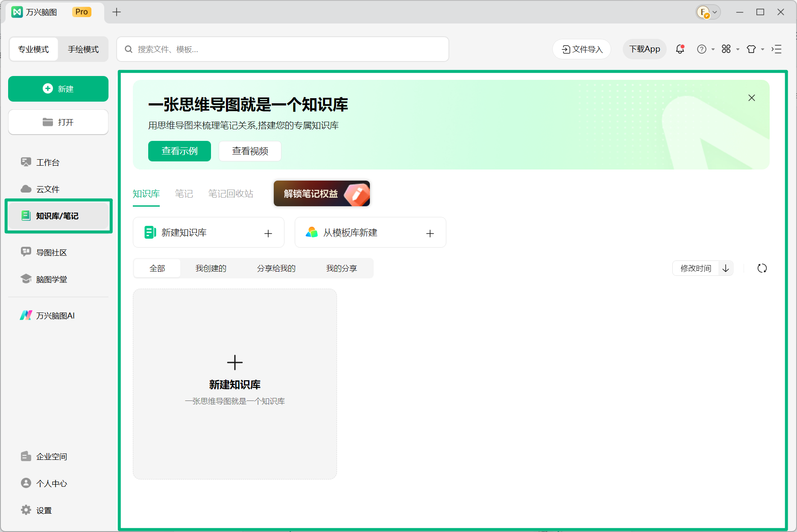Click 查看示例 button
797x532 pixels.
179,151
